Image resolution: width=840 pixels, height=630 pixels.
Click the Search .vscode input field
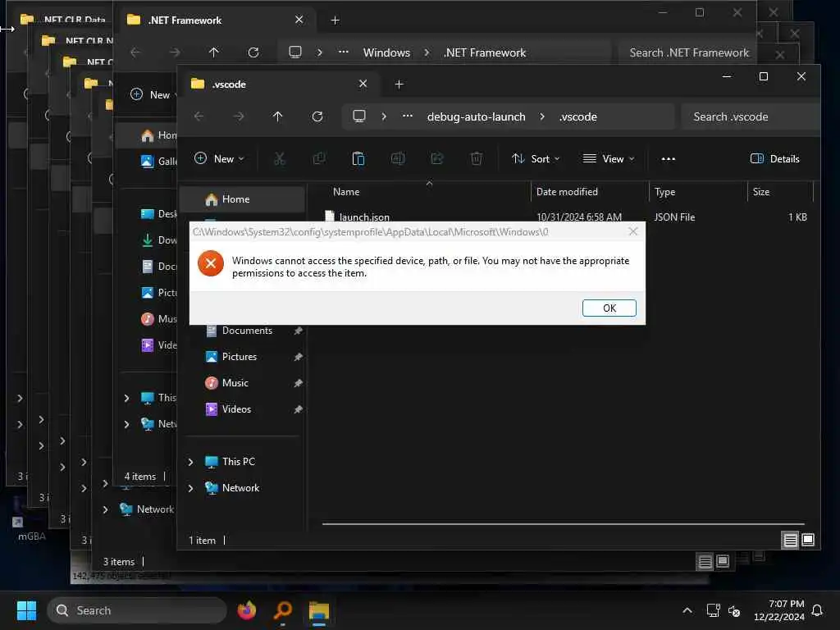click(750, 116)
